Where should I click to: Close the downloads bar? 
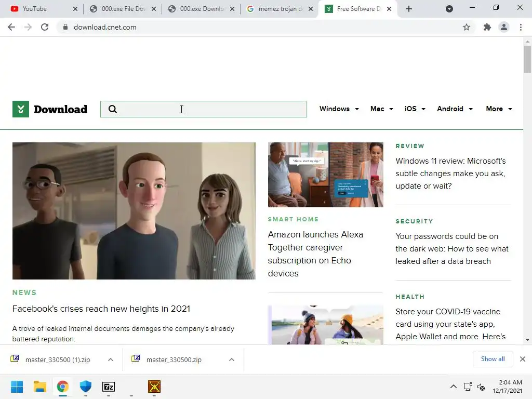[x=523, y=359]
